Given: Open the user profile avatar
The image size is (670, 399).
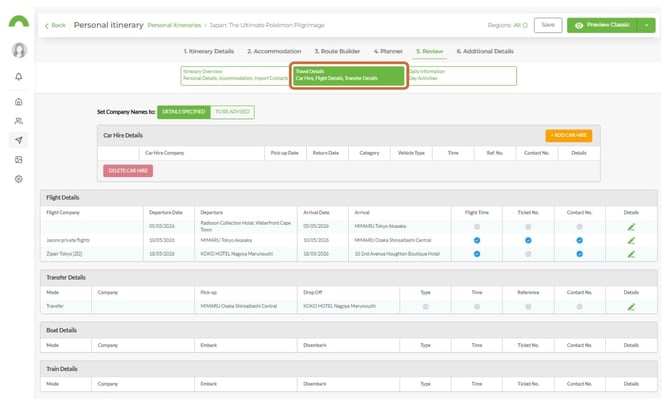Looking at the screenshot, I should 19,50.
